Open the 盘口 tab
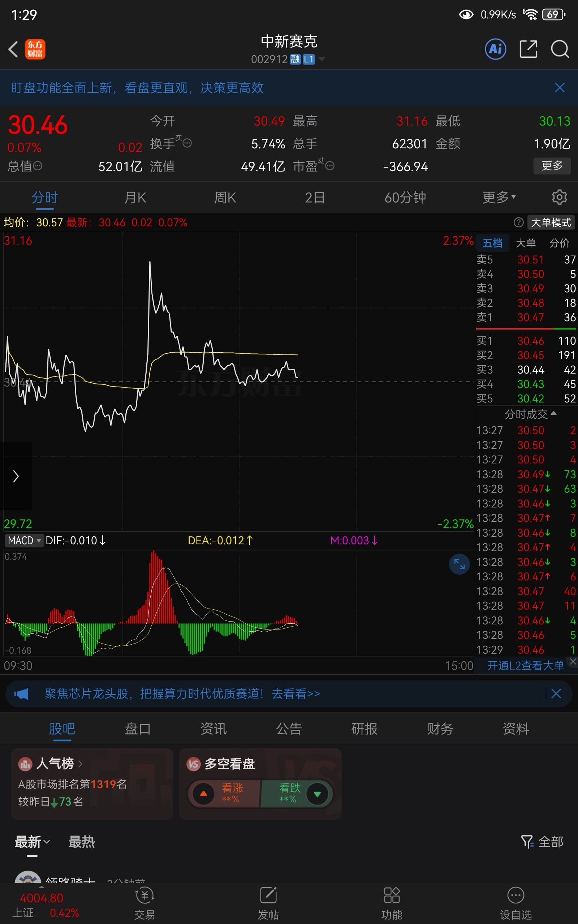This screenshot has height=924, width=578. 138,728
